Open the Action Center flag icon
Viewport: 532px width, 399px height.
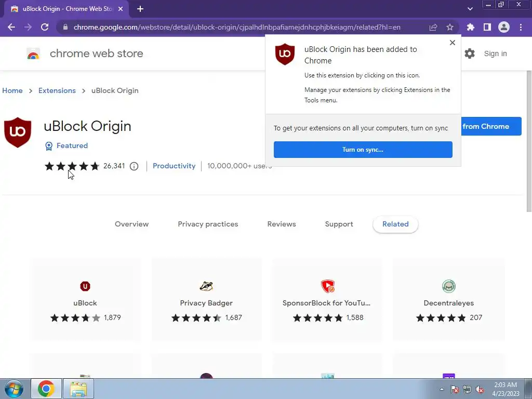tap(454, 389)
